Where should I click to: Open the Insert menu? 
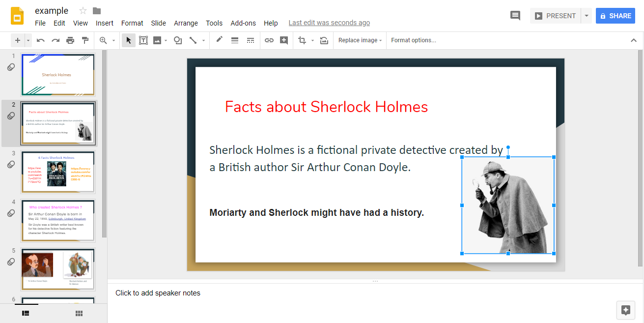click(105, 23)
